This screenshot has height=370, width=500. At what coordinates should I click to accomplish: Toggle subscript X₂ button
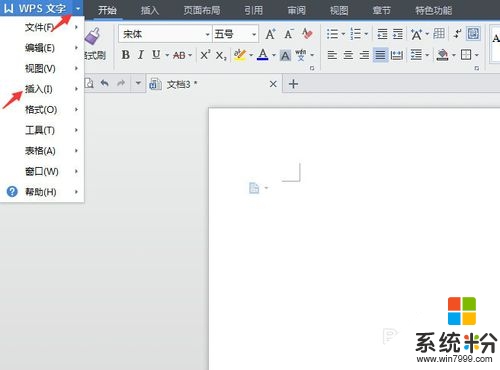pyautogui.click(x=221, y=55)
